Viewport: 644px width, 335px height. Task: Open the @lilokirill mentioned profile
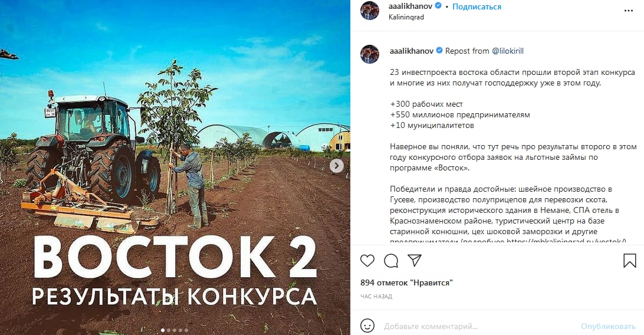508,51
